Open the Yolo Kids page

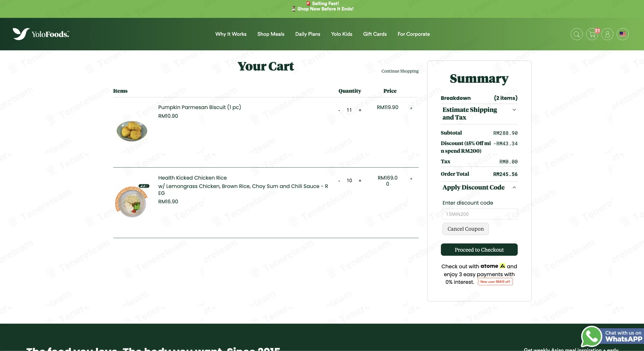pos(342,34)
